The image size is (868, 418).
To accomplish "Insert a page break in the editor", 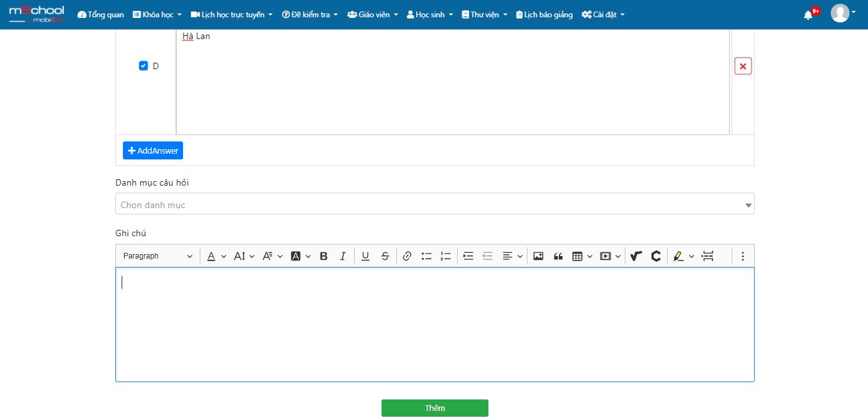I will tap(707, 256).
